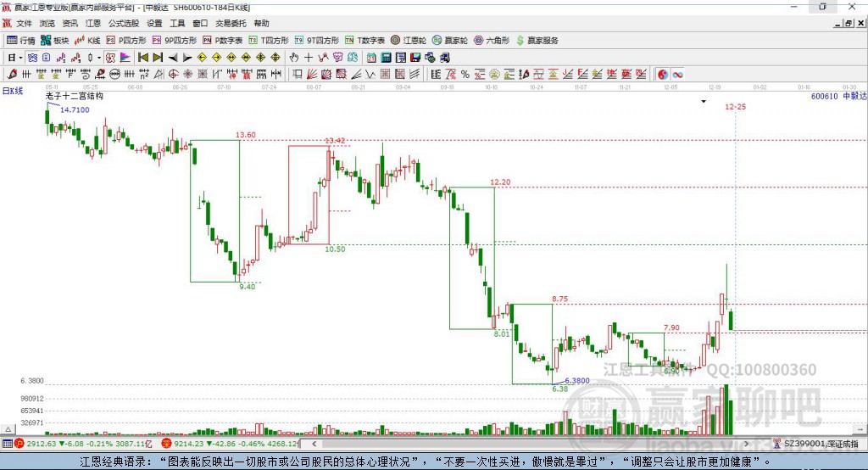Switch to the K线 chart view

coord(87,41)
